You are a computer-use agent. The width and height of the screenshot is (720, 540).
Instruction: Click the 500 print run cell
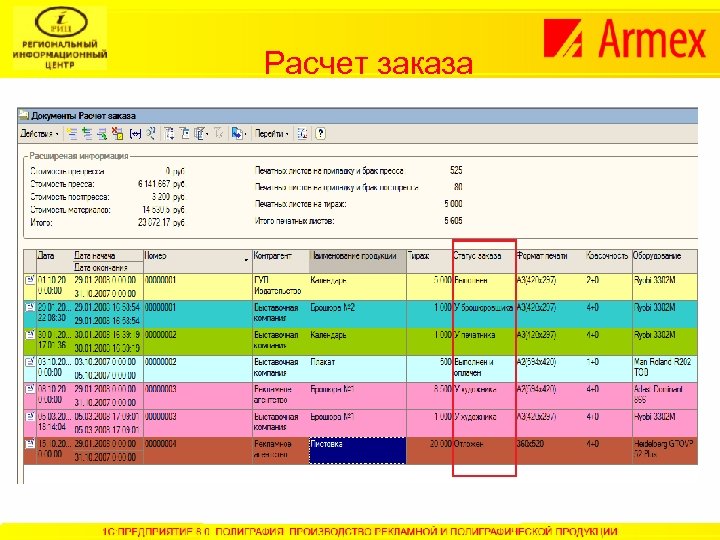point(429,369)
